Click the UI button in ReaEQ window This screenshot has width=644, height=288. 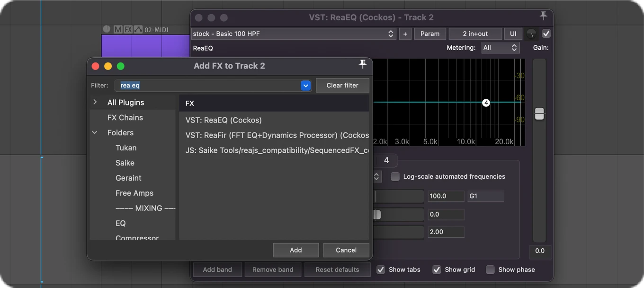click(x=513, y=34)
